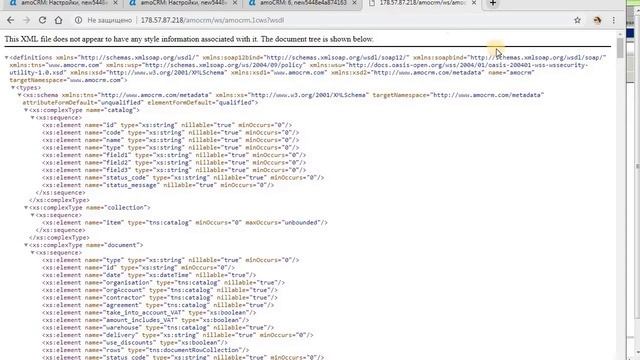Collapse complexType catalog node
The image size is (640, 360).
(26, 110)
